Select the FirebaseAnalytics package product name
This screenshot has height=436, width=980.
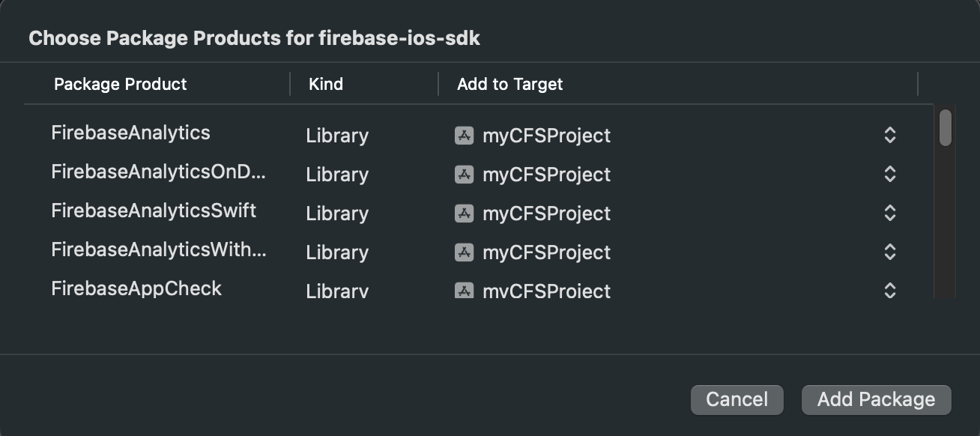click(130, 133)
